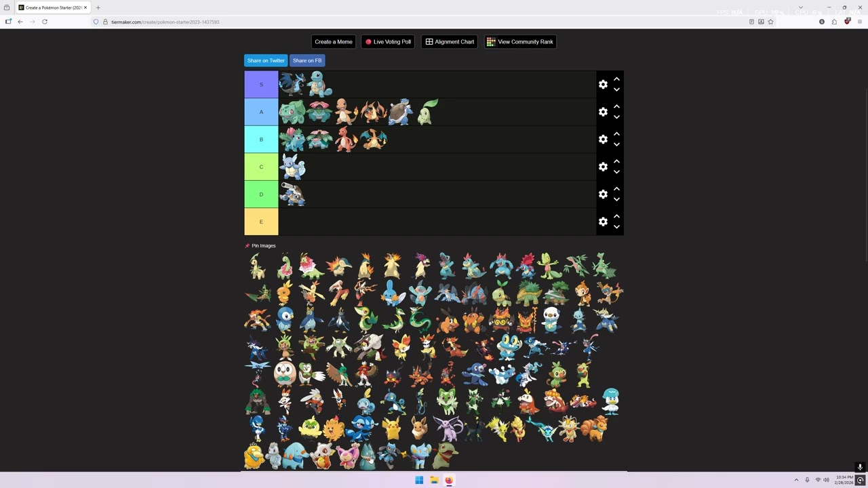Select Pikachu in the image pool
The image size is (868, 488).
(392, 428)
